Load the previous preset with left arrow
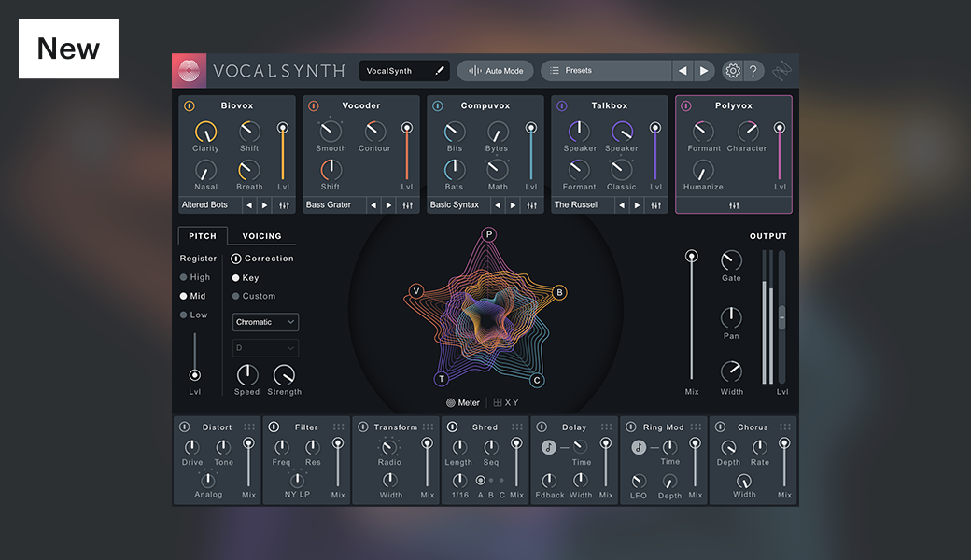 [683, 71]
